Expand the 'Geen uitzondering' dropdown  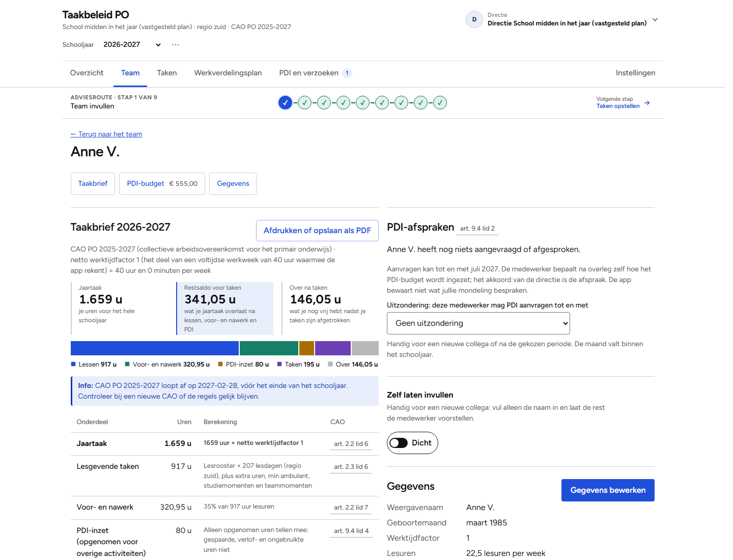click(478, 323)
